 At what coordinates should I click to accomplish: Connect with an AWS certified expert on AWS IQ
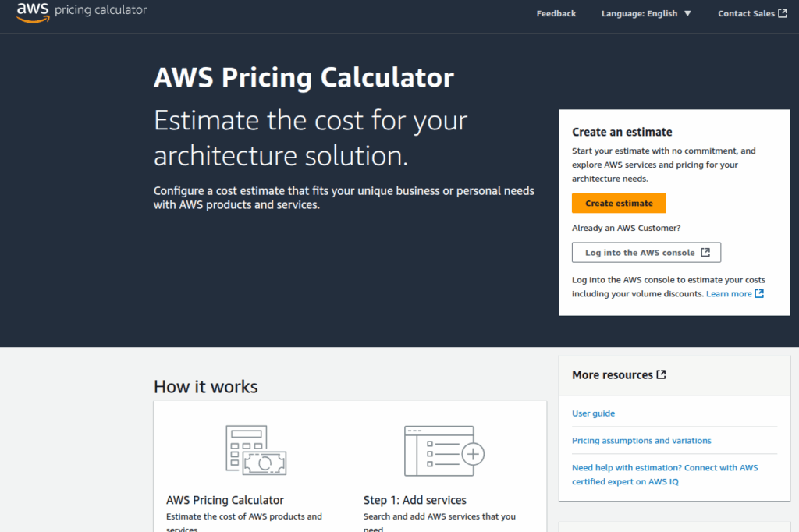664,473
